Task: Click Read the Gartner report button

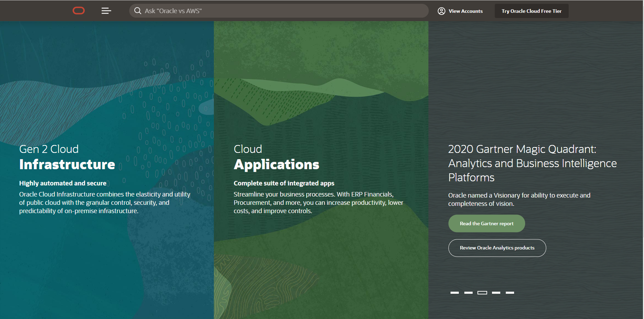Action: pos(486,224)
